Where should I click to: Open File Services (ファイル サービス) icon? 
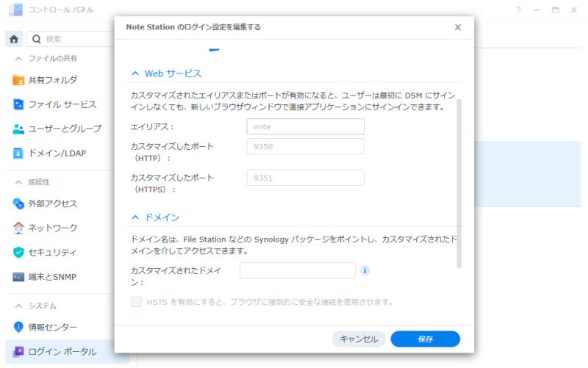[x=18, y=104]
